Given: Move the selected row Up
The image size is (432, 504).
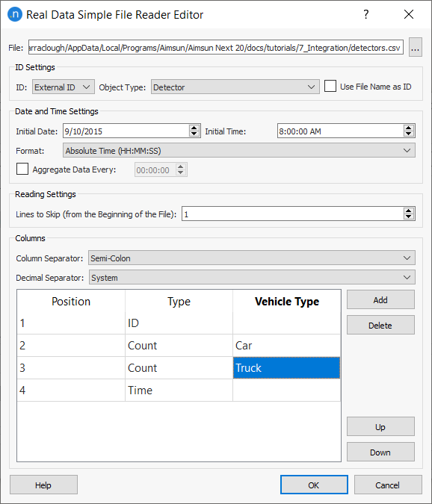Looking at the screenshot, I should (380, 426).
